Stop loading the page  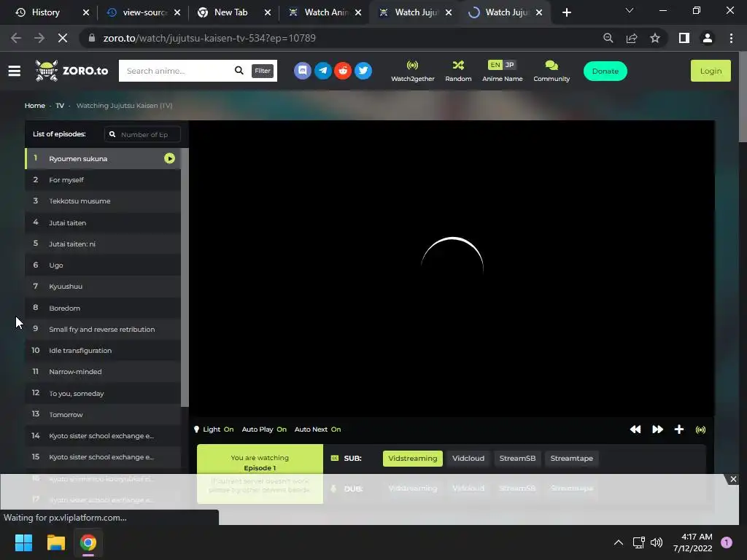(63, 38)
